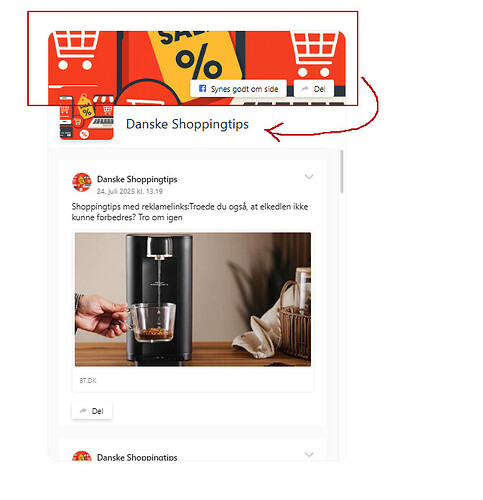Click shopping cart graphic on cover right side

point(315,53)
